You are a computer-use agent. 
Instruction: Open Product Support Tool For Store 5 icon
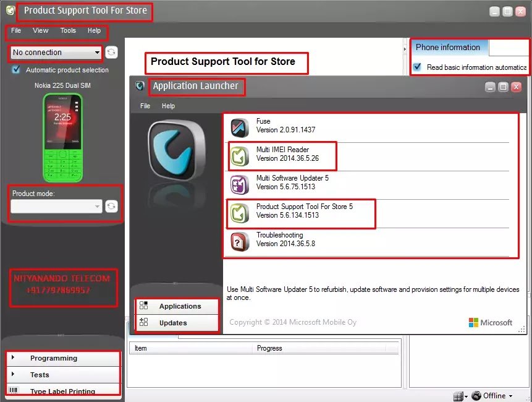[x=240, y=213]
